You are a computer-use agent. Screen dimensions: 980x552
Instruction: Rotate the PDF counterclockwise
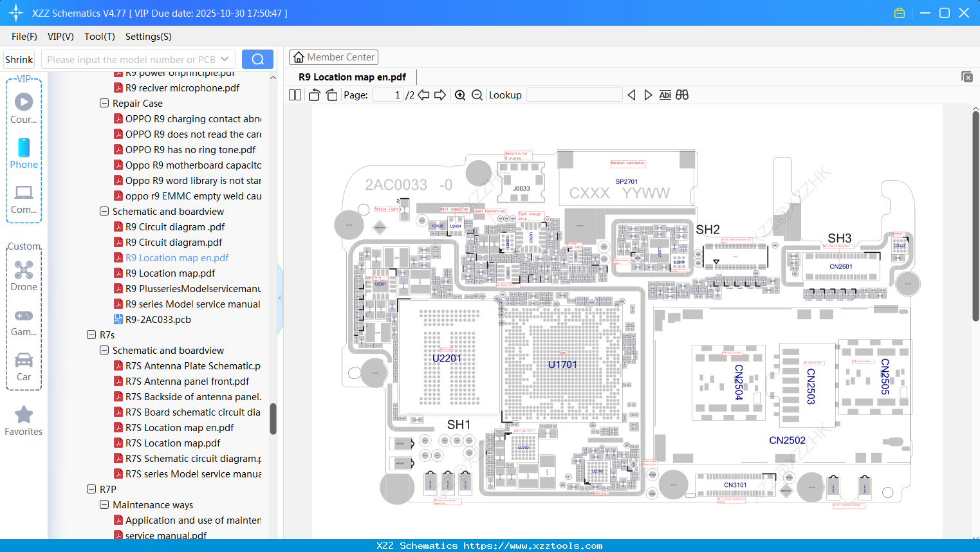pos(313,95)
